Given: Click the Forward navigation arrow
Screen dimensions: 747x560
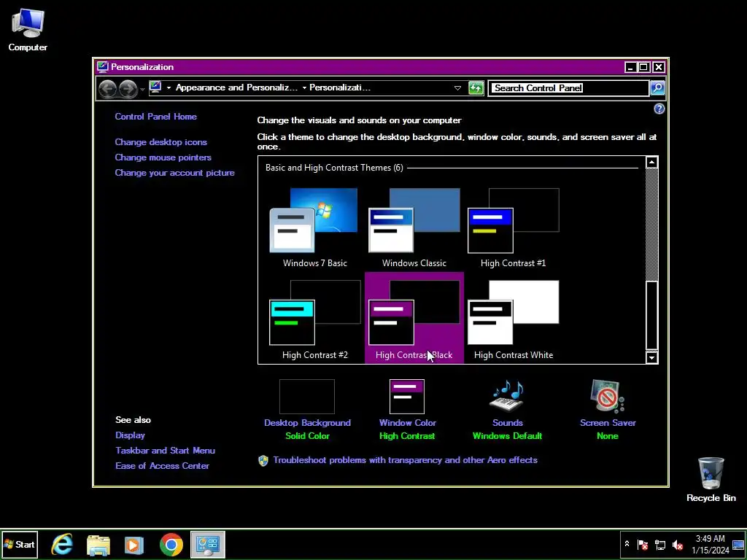Looking at the screenshot, I should 128,88.
